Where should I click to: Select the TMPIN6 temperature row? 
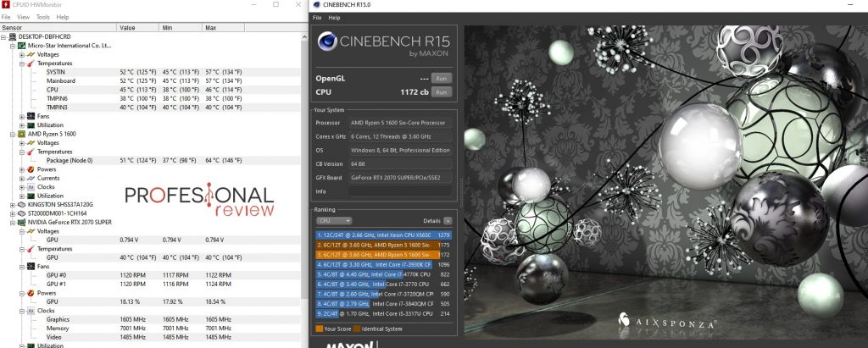150,98
